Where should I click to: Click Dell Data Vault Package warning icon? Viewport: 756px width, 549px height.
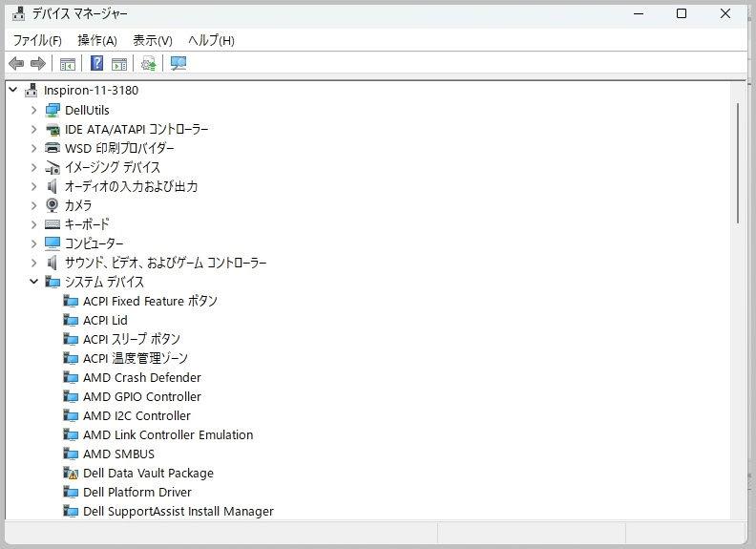point(71,474)
